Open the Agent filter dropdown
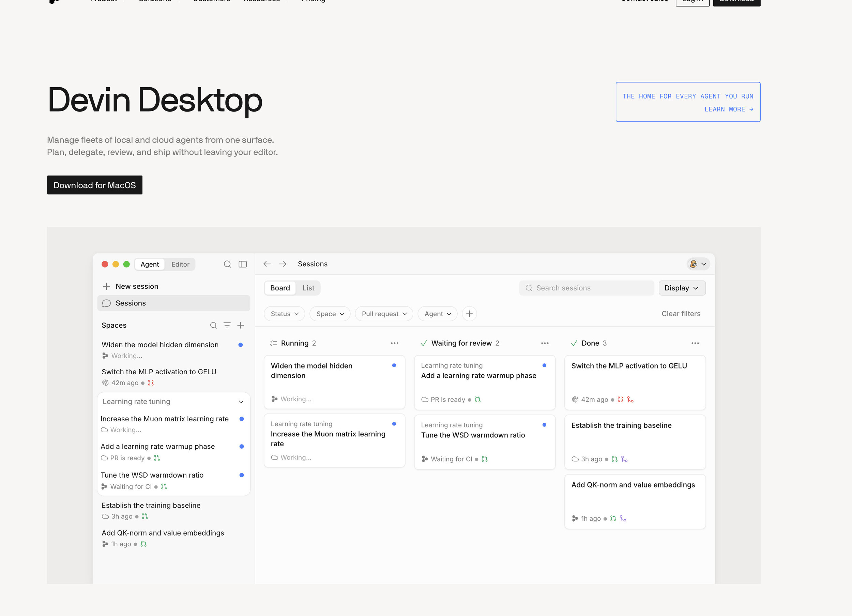852x616 pixels. click(437, 314)
